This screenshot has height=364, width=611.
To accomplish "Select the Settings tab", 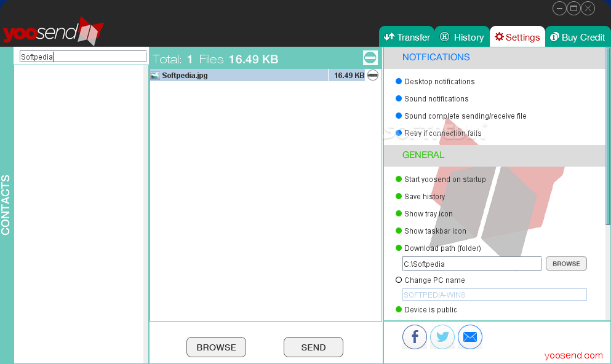I will [x=517, y=37].
